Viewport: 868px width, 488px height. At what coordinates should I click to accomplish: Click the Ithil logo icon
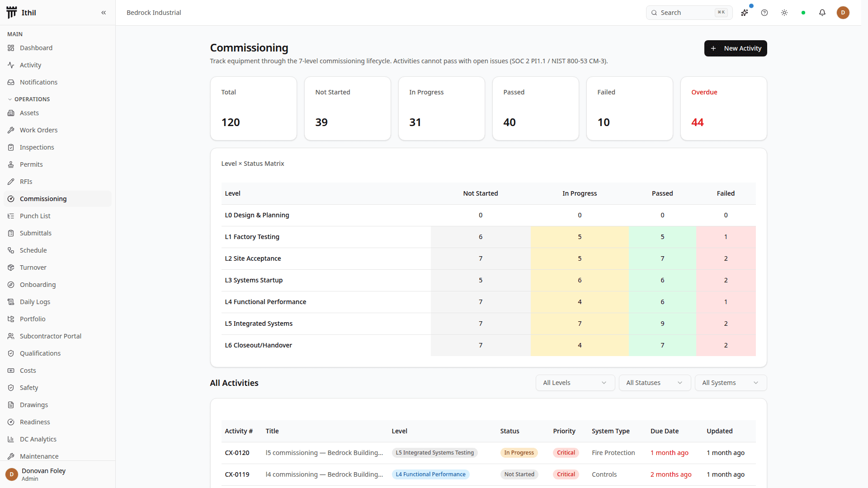tap(12, 13)
